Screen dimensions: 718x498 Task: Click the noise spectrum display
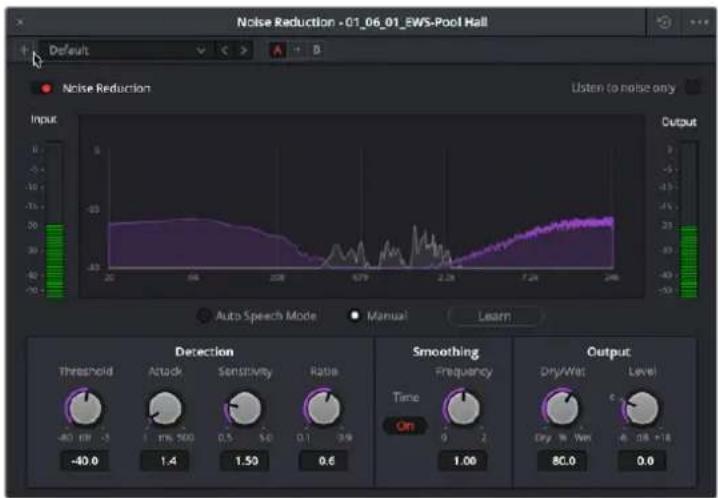click(x=361, y=206)
